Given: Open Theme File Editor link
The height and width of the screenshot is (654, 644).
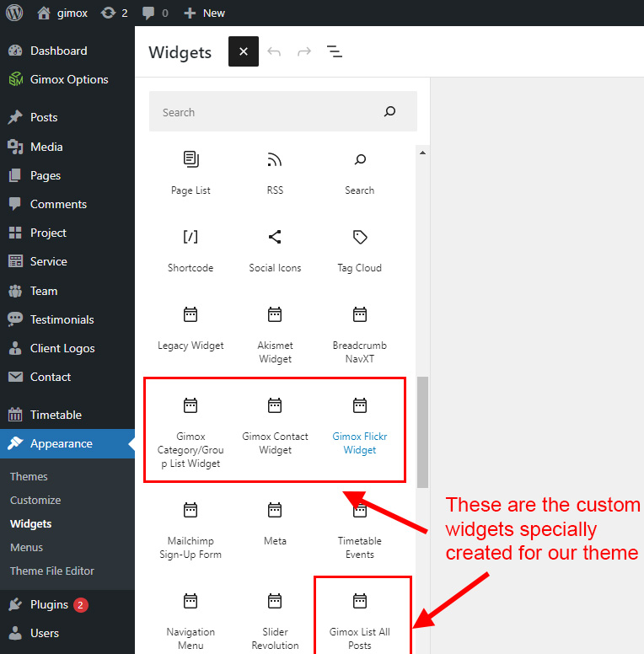Looking at the screenshot, I should [x=52, y=571].
